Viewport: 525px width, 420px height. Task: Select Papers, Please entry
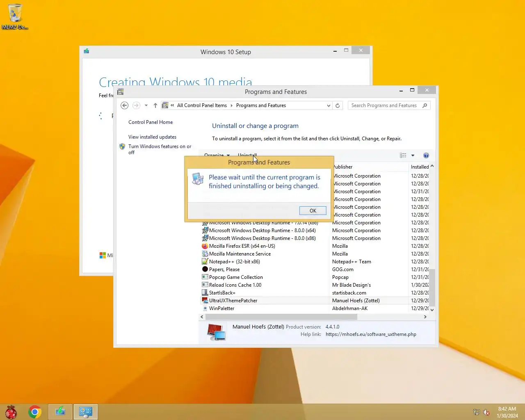224,269
